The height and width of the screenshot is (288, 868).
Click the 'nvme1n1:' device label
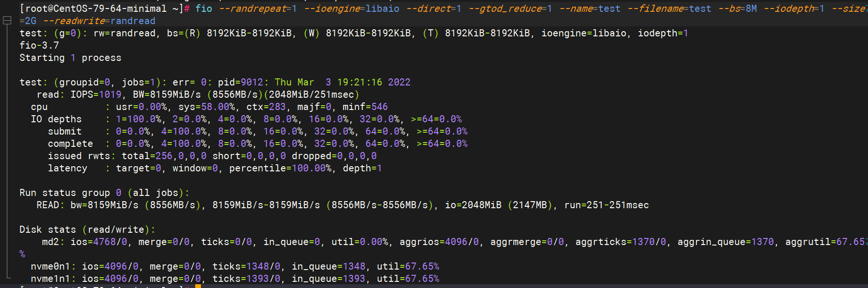coord(53,279)
